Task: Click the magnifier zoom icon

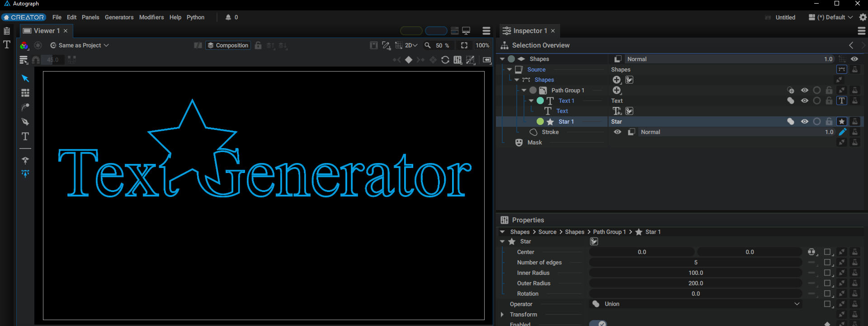Action: pos(428,45)
